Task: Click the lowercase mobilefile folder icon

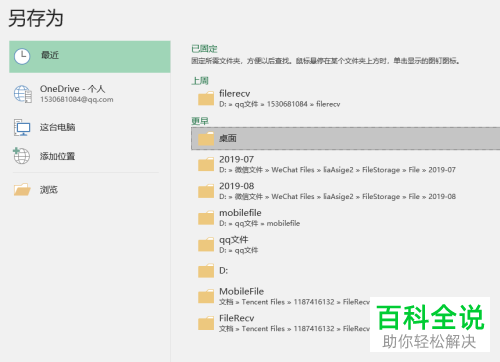Action: point(206,218)
